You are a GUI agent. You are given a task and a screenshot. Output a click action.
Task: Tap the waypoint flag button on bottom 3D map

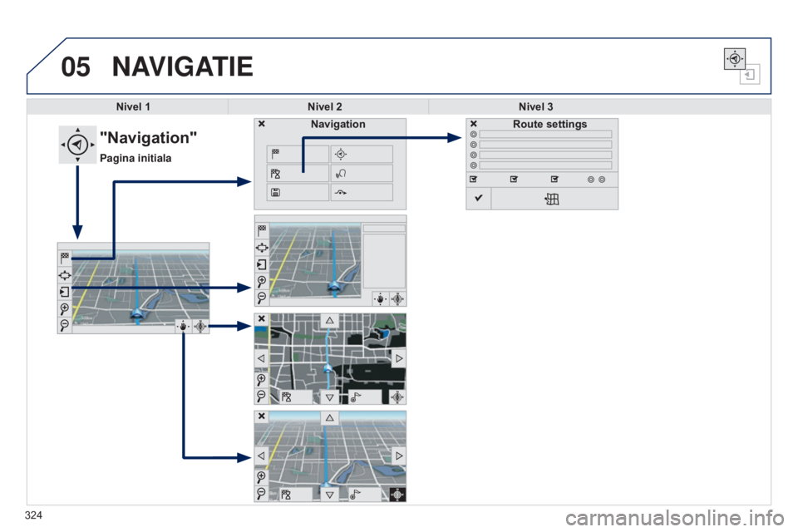coord(364,495)
